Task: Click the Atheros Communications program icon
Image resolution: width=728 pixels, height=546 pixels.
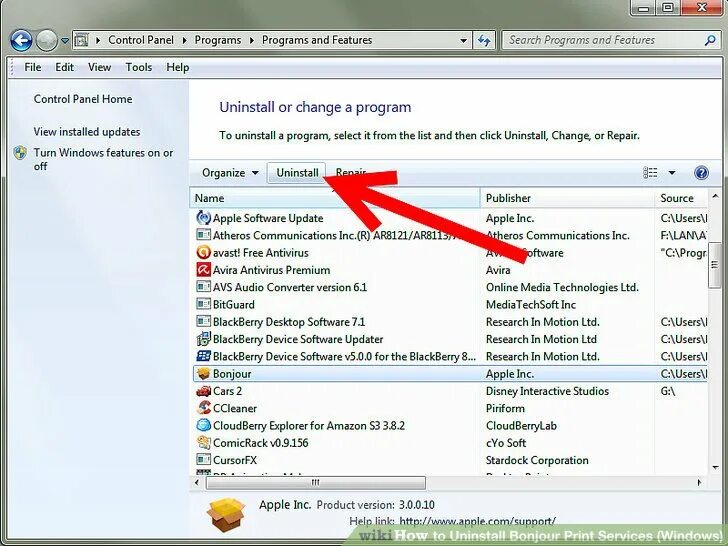Action: (x=203, y=235)
